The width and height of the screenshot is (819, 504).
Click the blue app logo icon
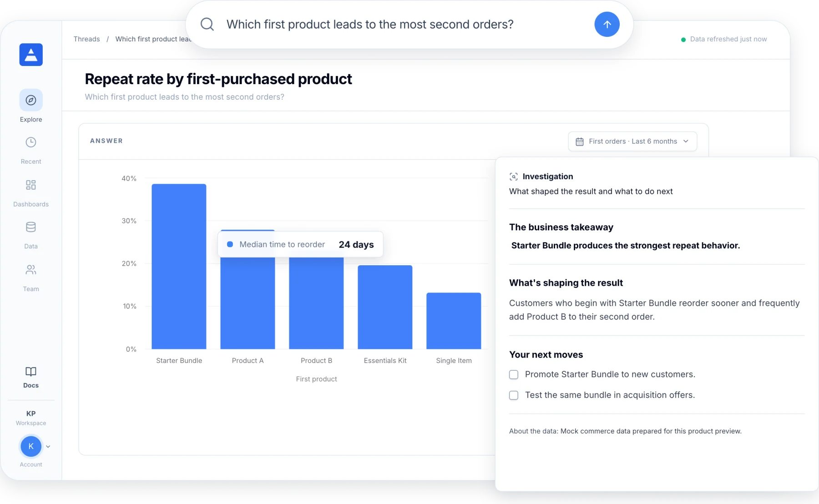[x=31, y=55]
